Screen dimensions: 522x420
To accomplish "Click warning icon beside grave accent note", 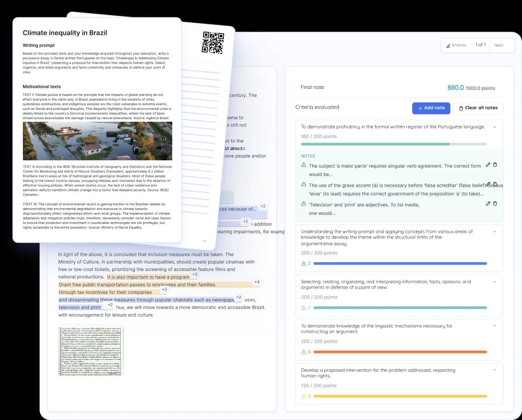I will (x=303, y=184).
